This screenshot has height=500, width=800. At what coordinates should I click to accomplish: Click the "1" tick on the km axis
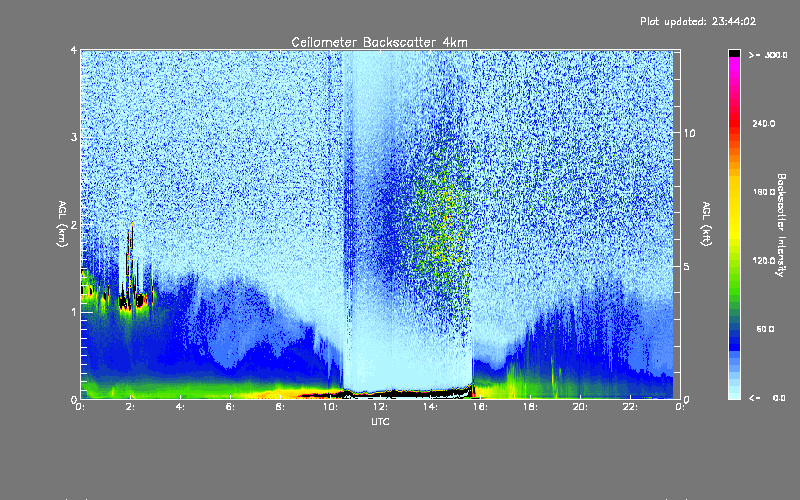click(74, 312)
